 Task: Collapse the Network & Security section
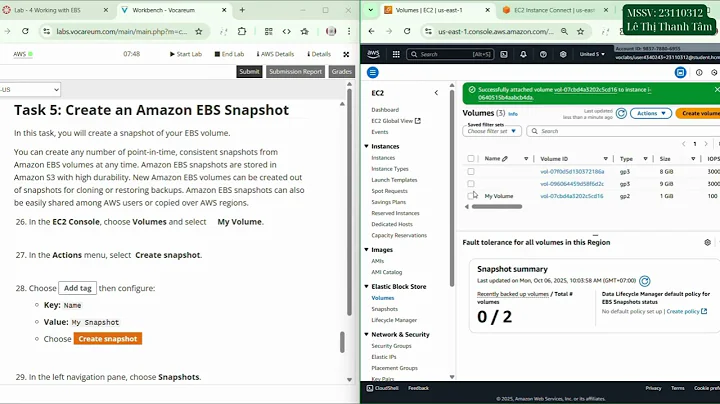[366, 335]
